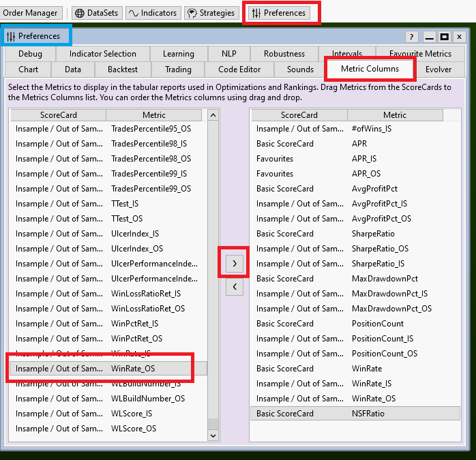Open the Strategies toolbar button
The width and height of the screenshot is (476, 460).
pyautogui.click(x=211, y=13)
